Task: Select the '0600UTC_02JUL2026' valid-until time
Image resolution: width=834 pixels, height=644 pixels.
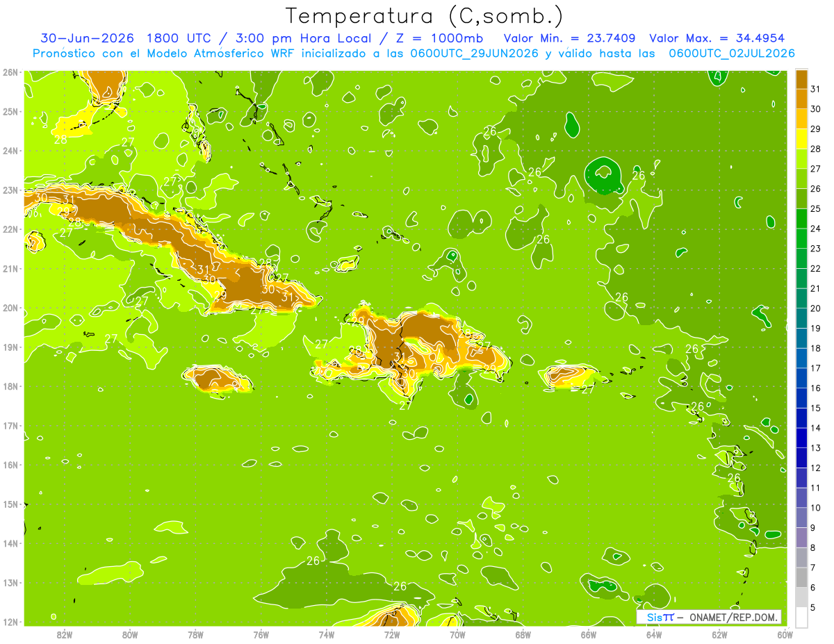Action: pos(731,53)
